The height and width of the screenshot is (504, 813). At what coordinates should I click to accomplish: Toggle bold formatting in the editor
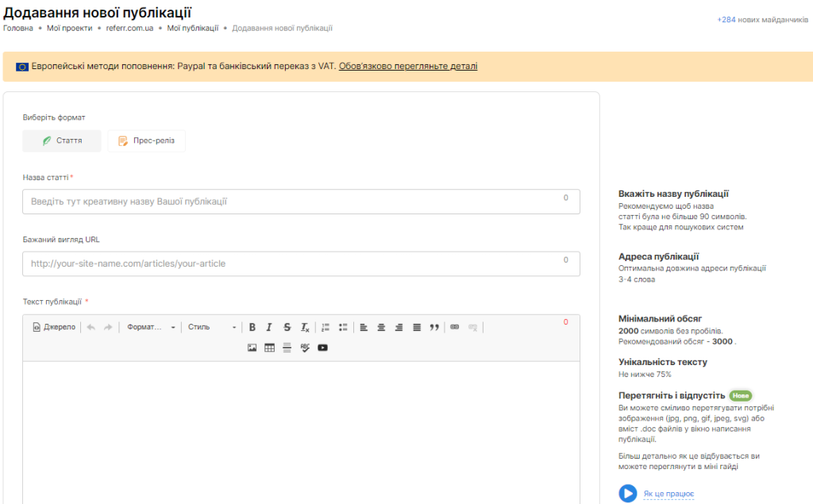[252, 327]
